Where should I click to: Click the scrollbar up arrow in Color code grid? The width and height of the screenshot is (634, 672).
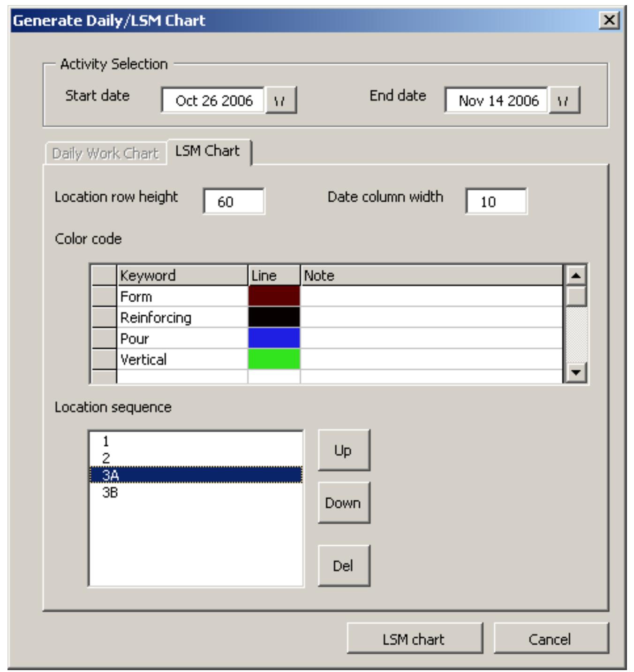pyautogui.click(x=576, y=275)
